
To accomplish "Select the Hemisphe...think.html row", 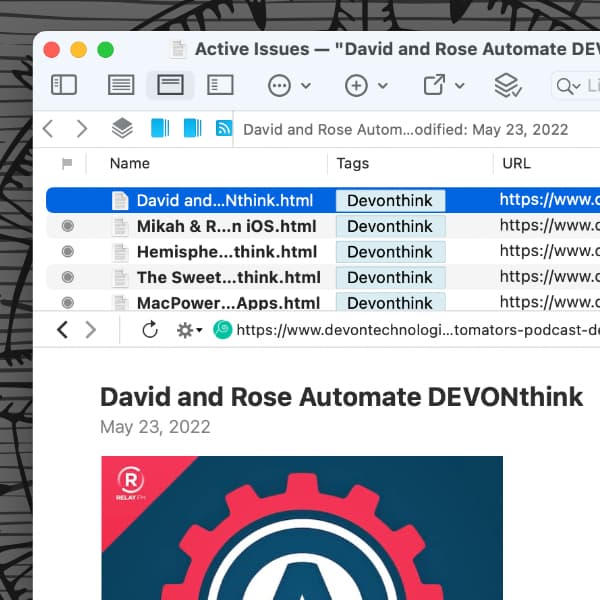I will tap(323, 251).
